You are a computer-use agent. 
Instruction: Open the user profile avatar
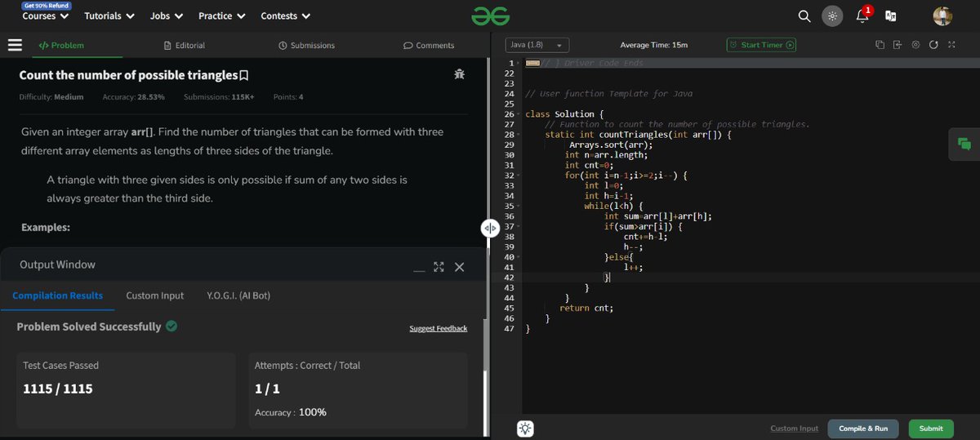pyautogui.click(x=942, y=16)
